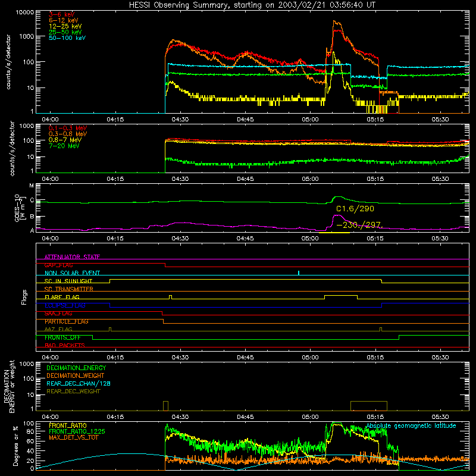Click the MAX_DET_VS_TOT legend label
Viewport: 476px width, 476px height.
tap(73, 437)
